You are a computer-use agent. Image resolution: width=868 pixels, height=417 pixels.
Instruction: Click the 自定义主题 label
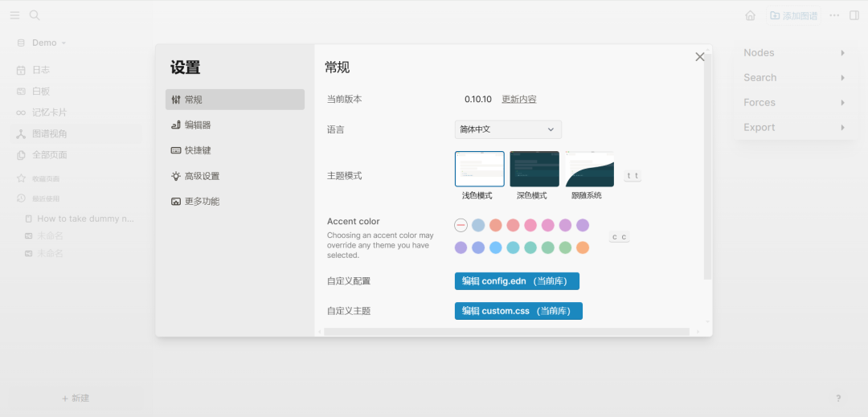(x=349, y=311)
